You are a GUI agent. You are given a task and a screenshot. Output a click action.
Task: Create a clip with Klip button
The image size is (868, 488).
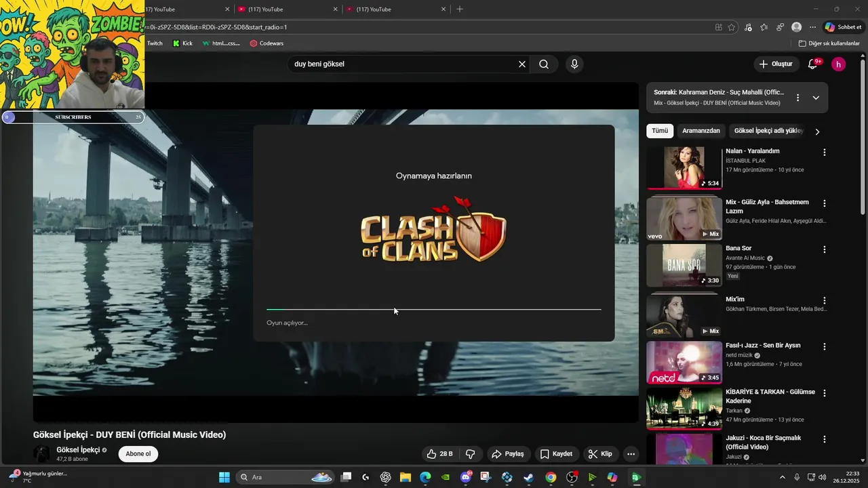[x=600, y=453]
